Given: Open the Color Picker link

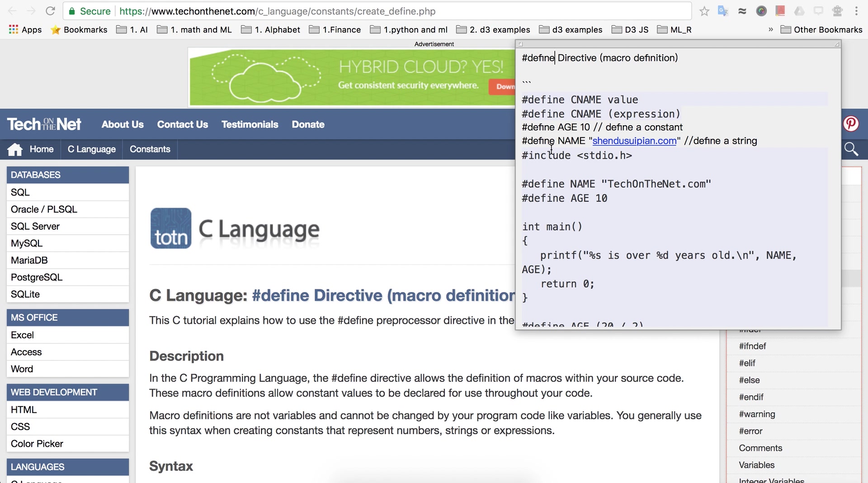Looking at the screenshot, I should 68,444.
